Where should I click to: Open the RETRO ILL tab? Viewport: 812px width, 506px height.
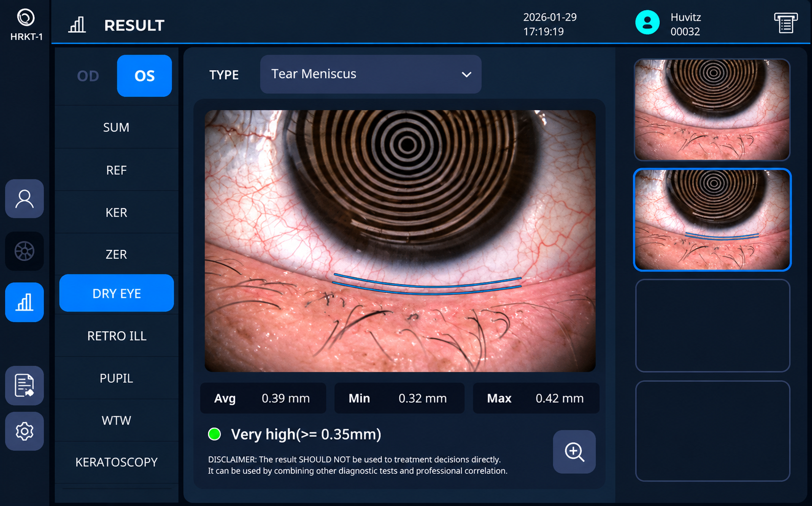(117, 336)
